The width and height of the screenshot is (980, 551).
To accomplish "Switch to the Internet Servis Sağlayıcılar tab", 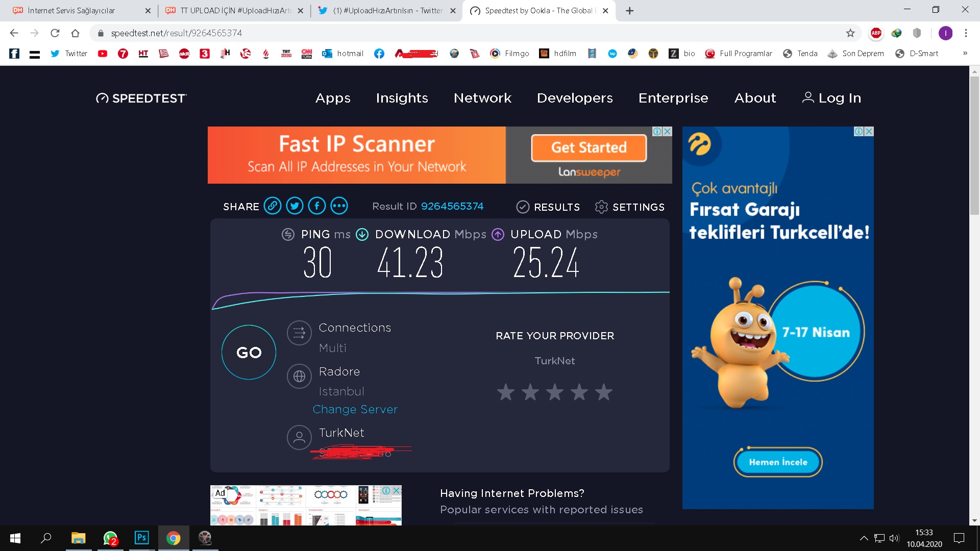I will point(82,11).
